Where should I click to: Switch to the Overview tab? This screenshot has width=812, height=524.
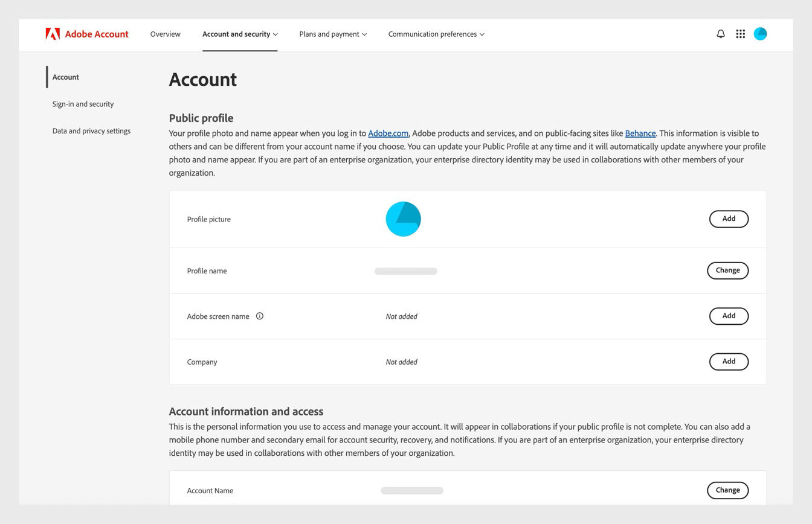pyautogui.click(x=165, y=34)
